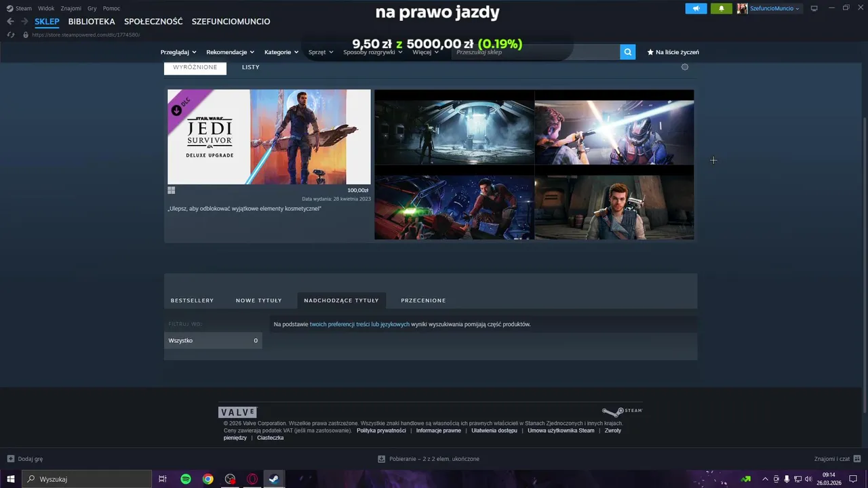Go back with the left arrow

click(10, 22)
